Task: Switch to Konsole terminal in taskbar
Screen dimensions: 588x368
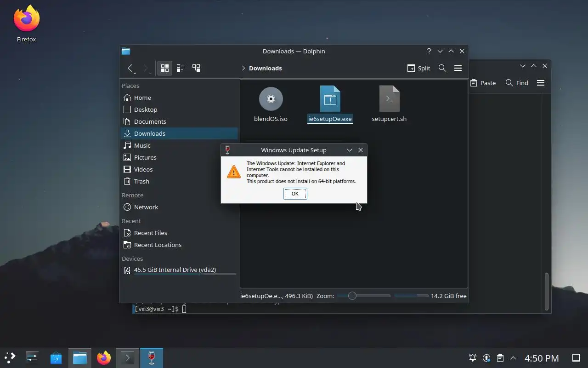Action: 128,357
